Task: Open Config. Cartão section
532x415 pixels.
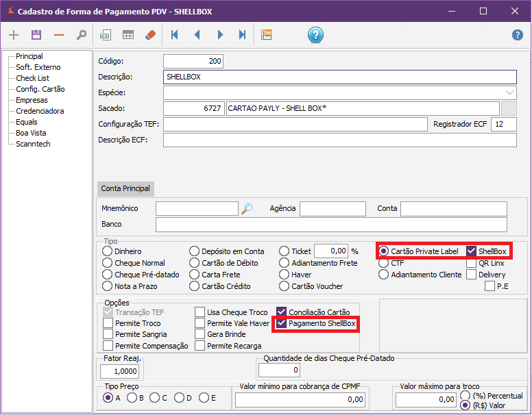Action: pyautogui.click(x=40, y=89)
